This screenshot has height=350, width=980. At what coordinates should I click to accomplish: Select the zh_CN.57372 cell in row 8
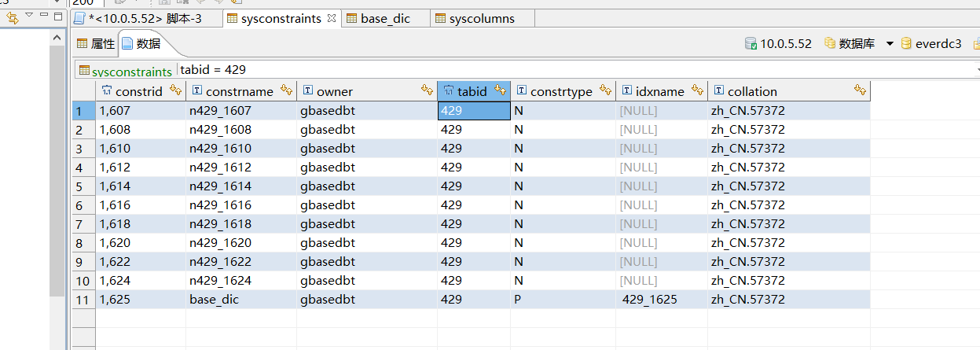(789, 243)
